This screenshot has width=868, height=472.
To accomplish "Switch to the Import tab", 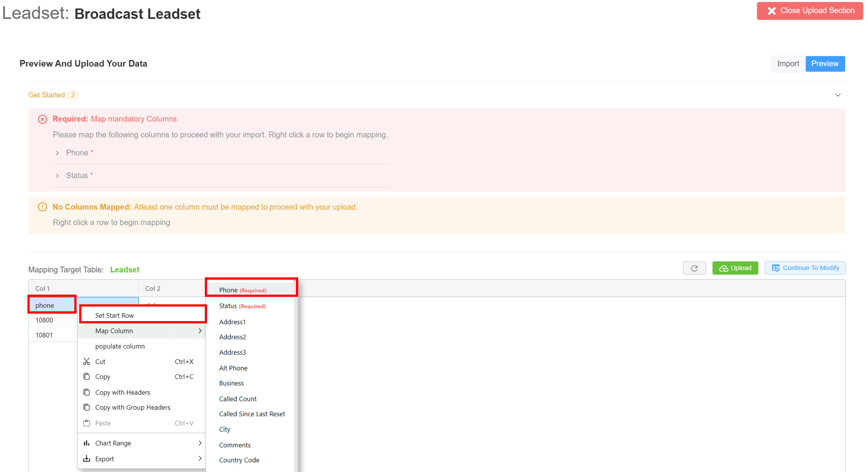I will click(x=787, y=64).
